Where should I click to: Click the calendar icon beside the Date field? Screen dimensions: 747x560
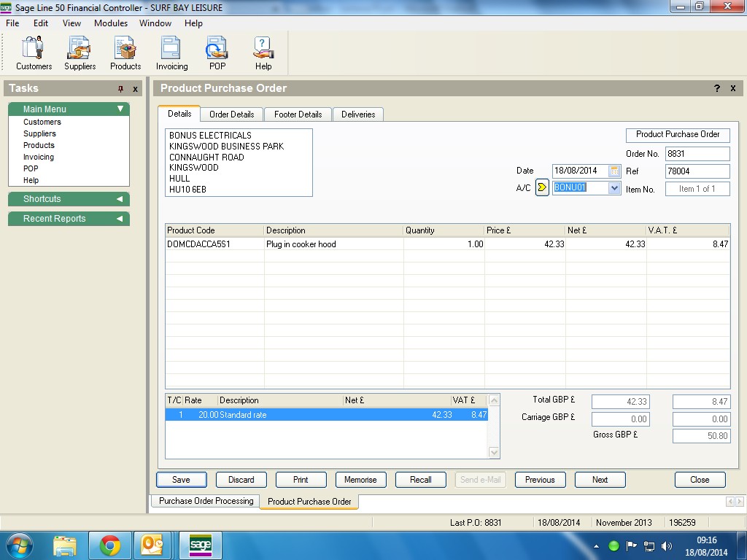[x=614, y=171]
